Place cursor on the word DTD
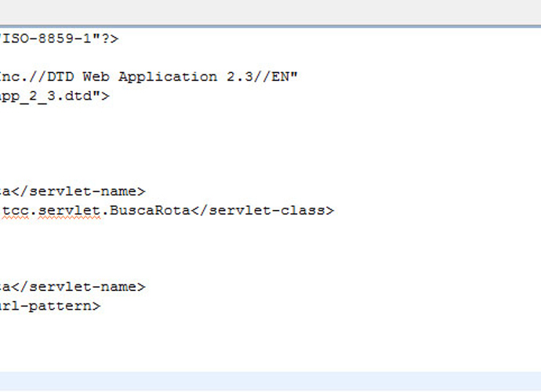The image size is (541, 392). (60, 77)
